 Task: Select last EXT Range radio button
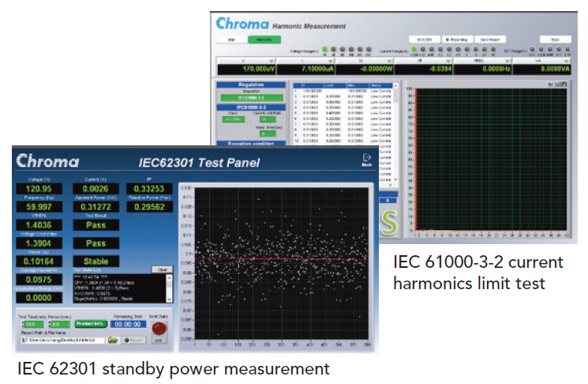coord(567,49)
